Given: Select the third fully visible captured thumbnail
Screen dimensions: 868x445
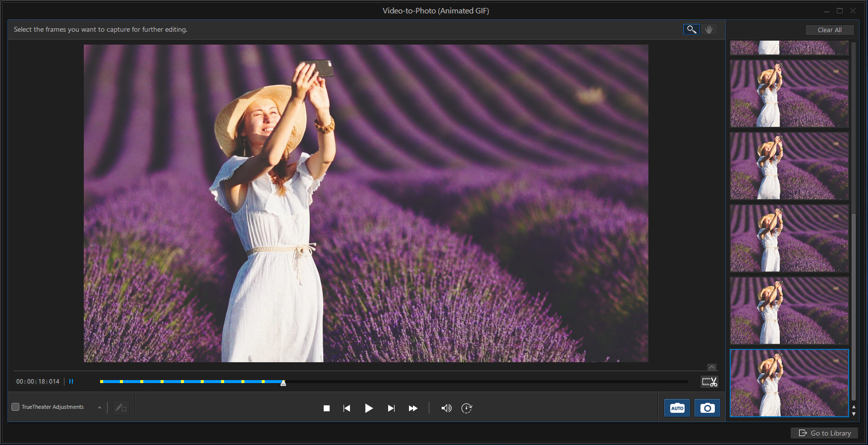Looking at the screenshot, I should point(789,238).
